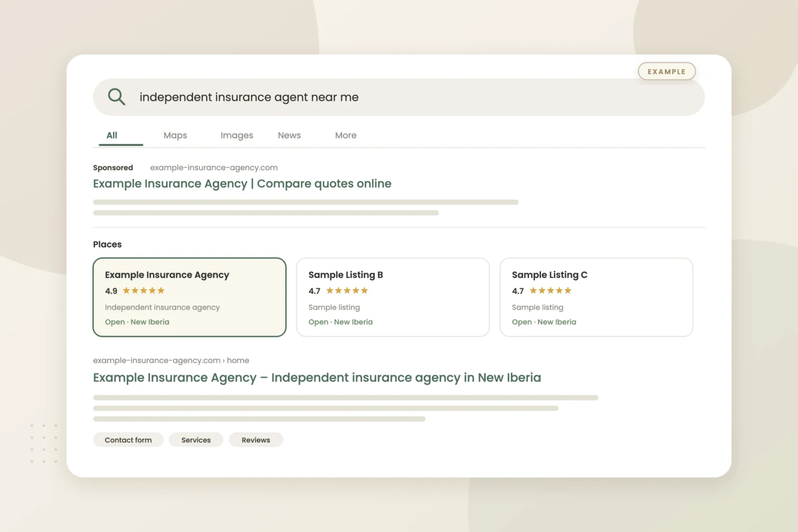Open the More tab

coord(345,135)
